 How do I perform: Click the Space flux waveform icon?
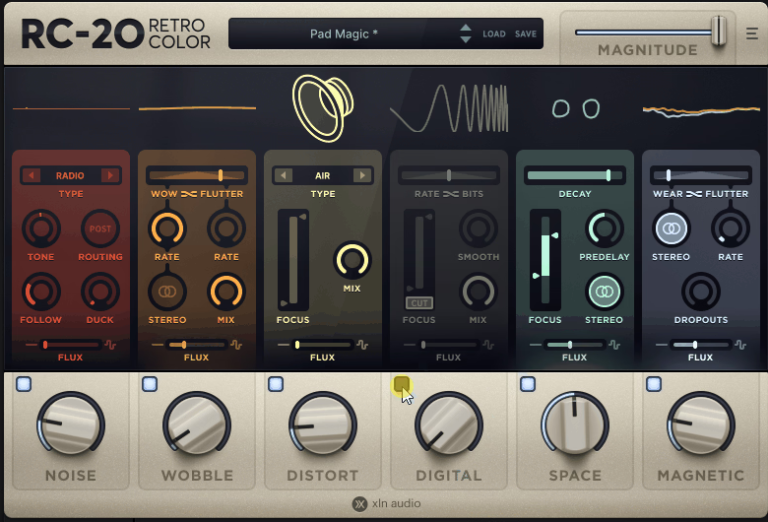point(614,345)
